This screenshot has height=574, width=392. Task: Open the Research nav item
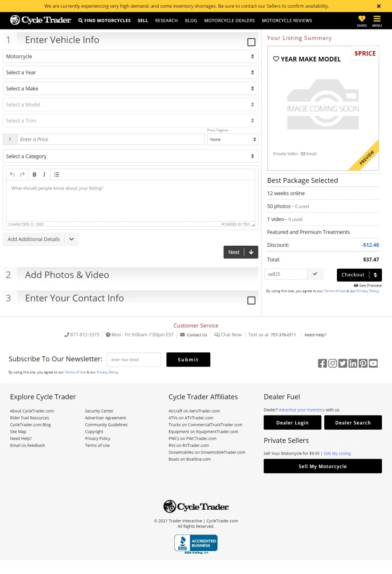click(166, 21)
